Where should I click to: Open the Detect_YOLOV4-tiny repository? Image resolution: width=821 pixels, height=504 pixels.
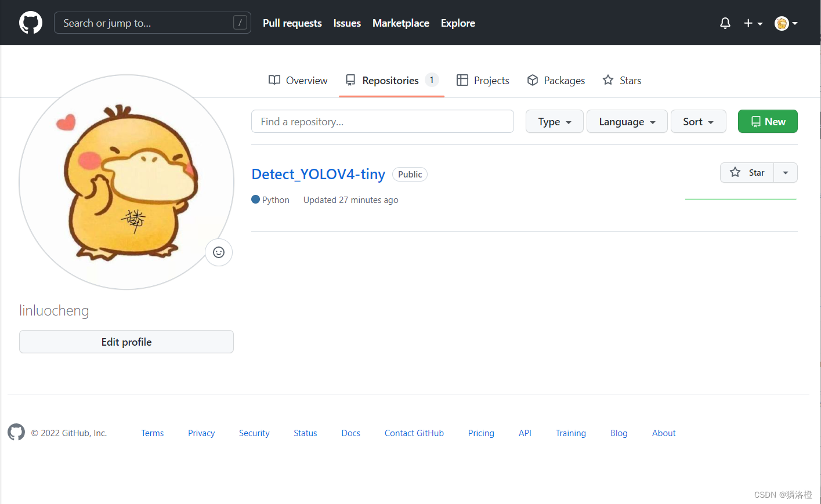[x=318, y=174]
